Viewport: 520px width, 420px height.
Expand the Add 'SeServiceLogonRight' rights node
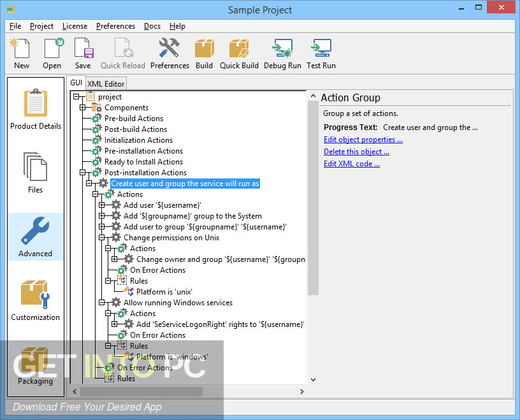115,324
